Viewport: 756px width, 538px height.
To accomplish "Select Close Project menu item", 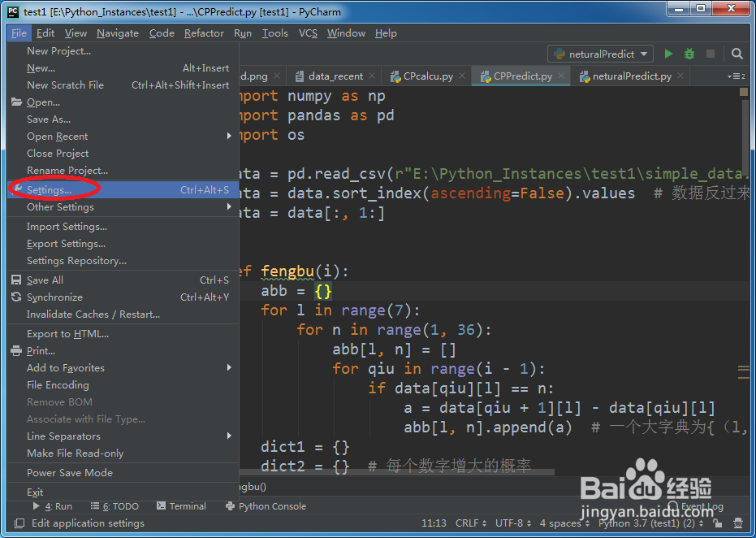I will point(123,154).
